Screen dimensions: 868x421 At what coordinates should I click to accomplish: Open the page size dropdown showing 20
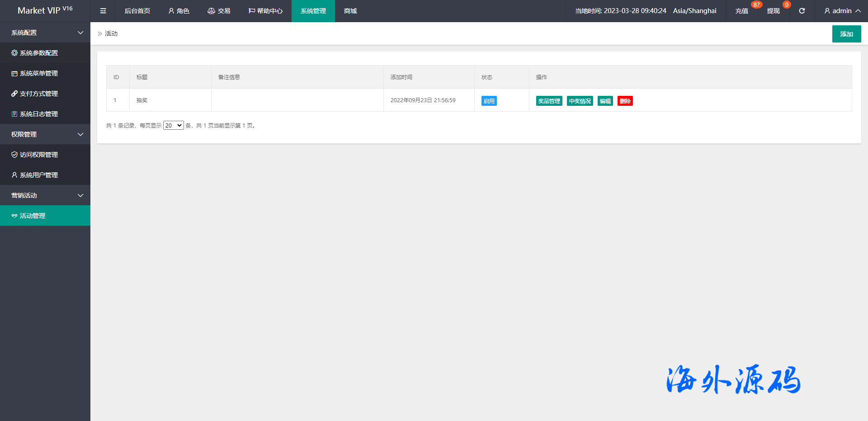173,125
